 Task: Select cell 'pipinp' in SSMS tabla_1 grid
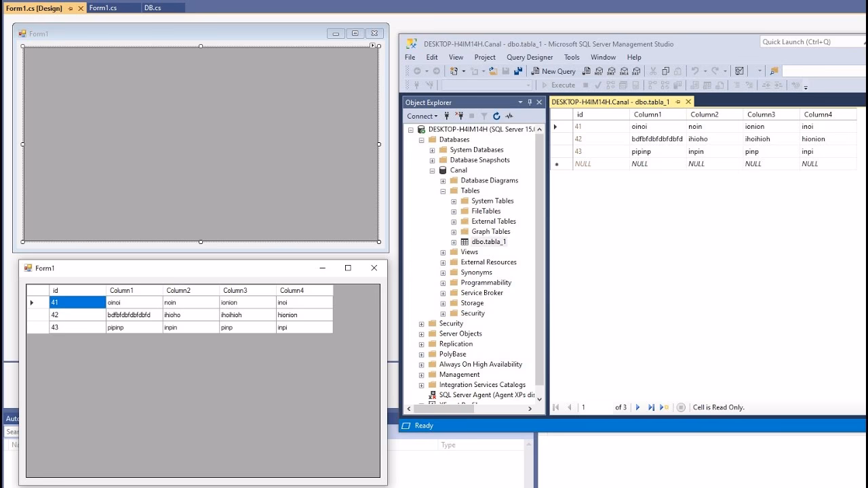(657, 152)
